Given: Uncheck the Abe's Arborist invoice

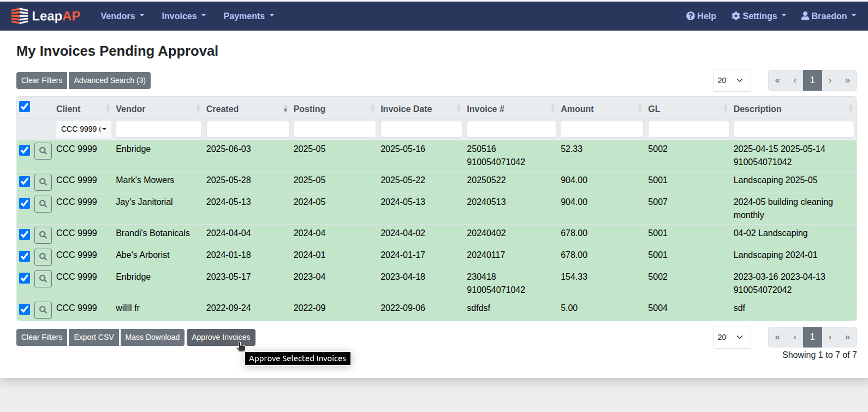Looking at the screenshot, I should [25, 256].
